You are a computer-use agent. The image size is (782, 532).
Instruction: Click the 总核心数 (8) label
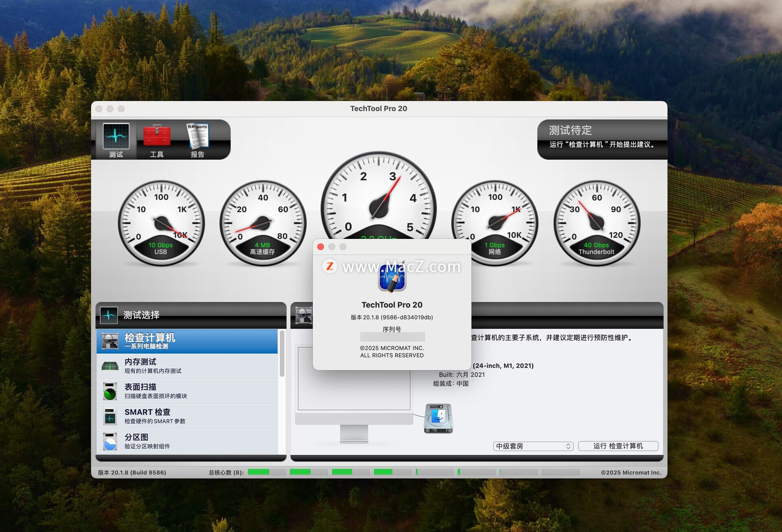(x=226, y=473)
